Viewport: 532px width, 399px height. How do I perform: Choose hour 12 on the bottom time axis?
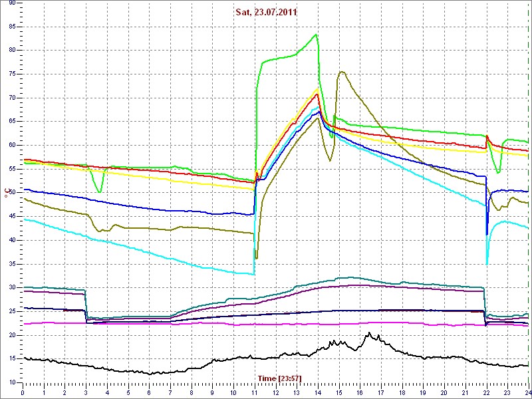(276, 392)
